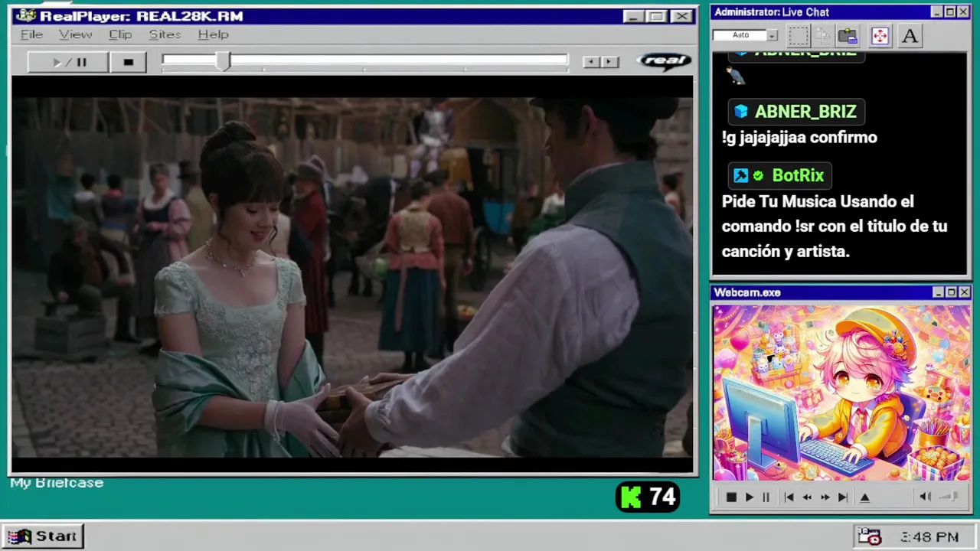Viewport: 980px width, 551px height.
Task: Click the Paste icon in Live Chat toolbar
Action: point(848,35)
